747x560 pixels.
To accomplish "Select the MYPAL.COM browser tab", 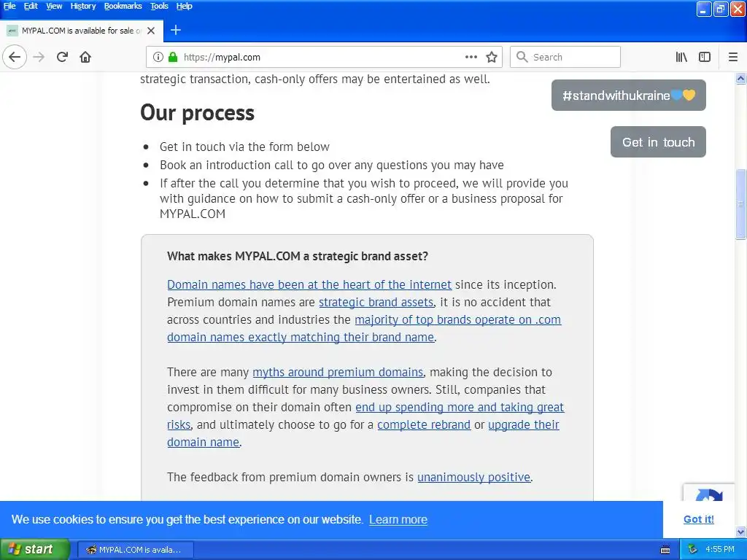I will click(x=82, y=31).
